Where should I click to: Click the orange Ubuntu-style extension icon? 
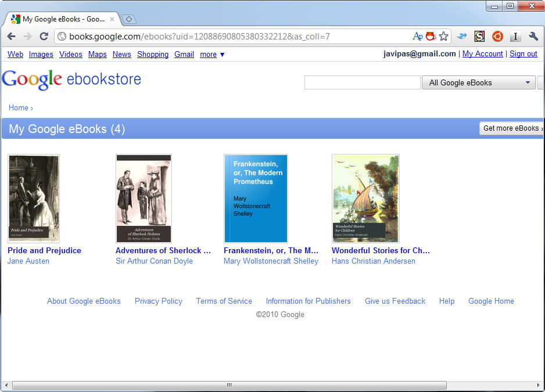[x=497, y=36]
